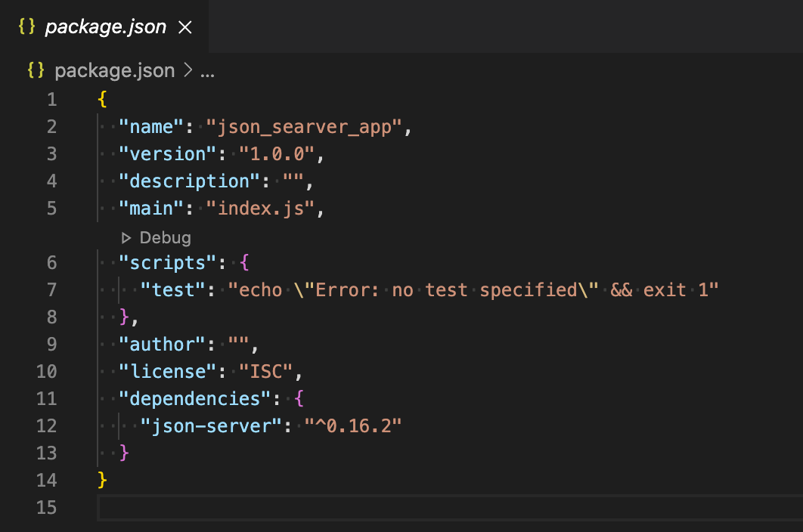The width and height of the screenshot is (803, 532).
Task: Click line number 11 in the gutter
Action: 47,398
